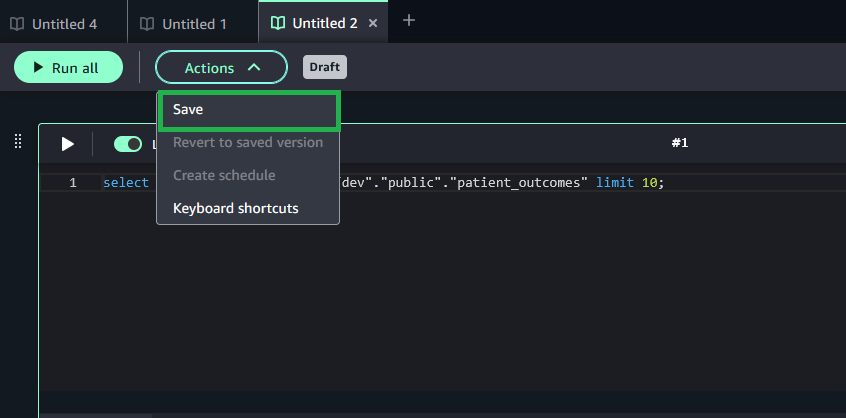Click the notebook icon on Untitled 4 tab
The image size is (846, 418).
pos(17,23)
